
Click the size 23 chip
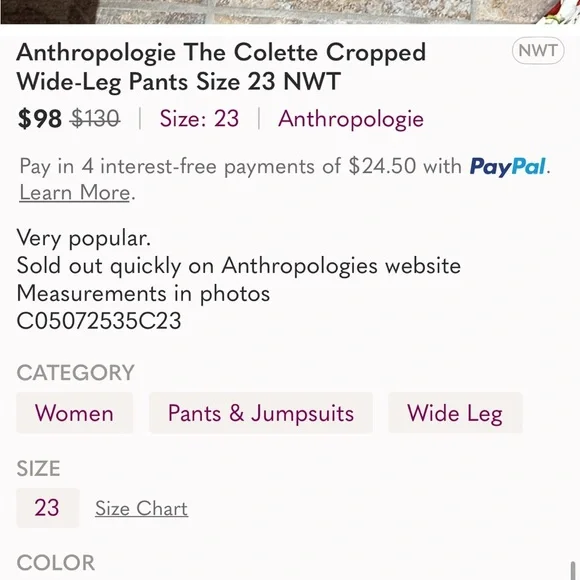click(47, 508)
